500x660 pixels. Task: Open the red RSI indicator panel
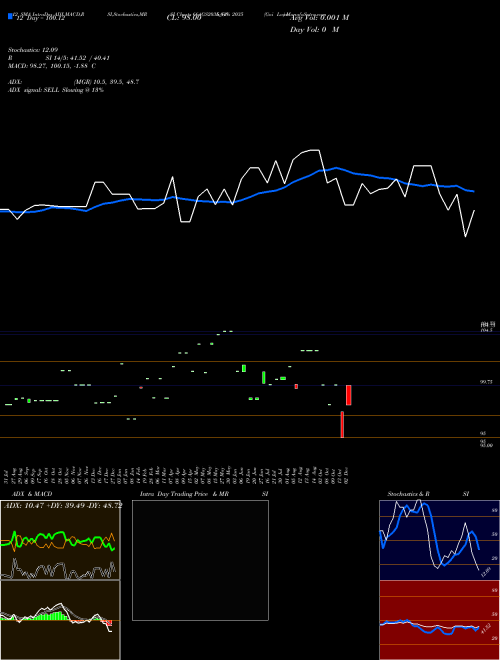tap(439, 620)
